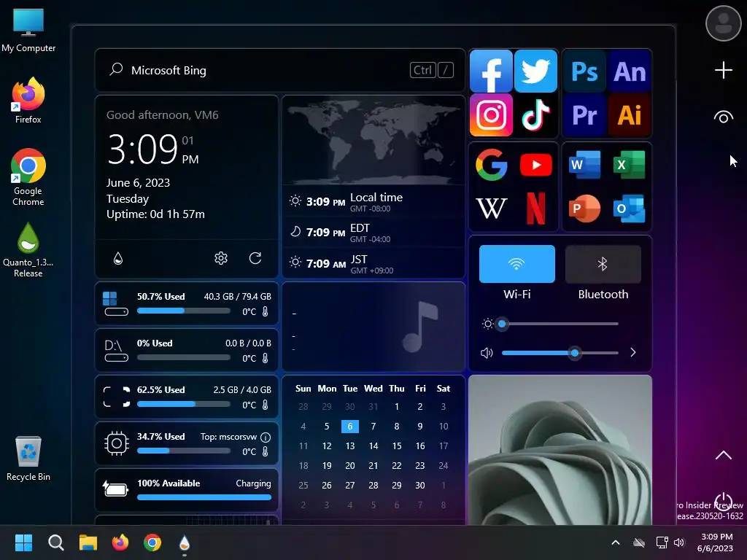Click the 34.7% Used CPU row
747x560 pixels.
pyautogui.click(x=187, y=444)
